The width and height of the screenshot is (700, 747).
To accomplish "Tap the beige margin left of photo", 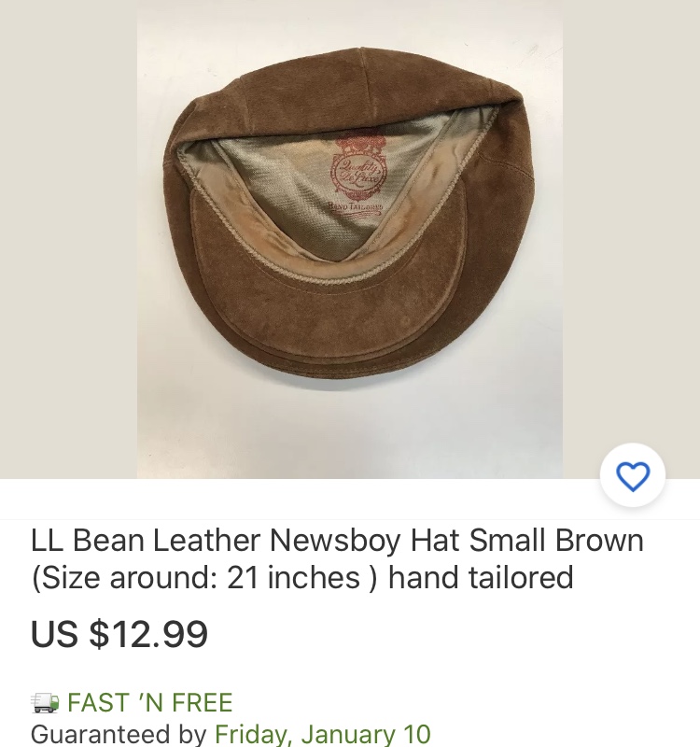I will tap(68, 239).
